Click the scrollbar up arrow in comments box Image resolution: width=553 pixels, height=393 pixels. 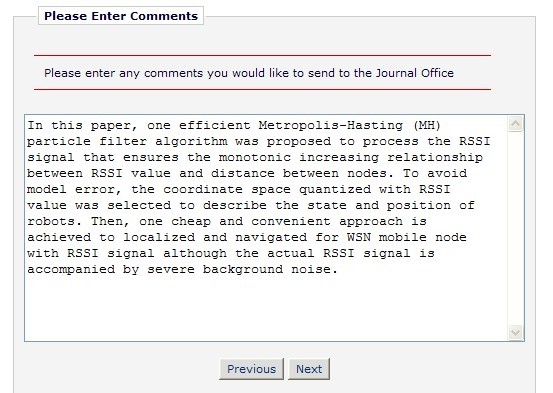515,124
